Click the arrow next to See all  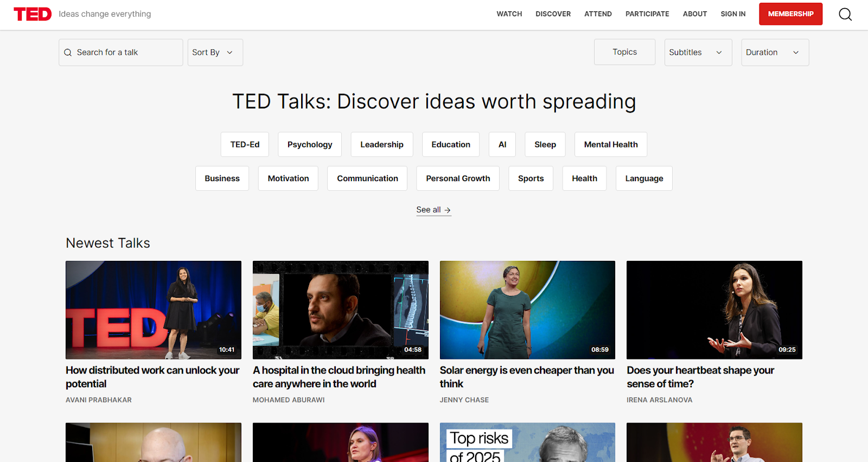[448, 210]
